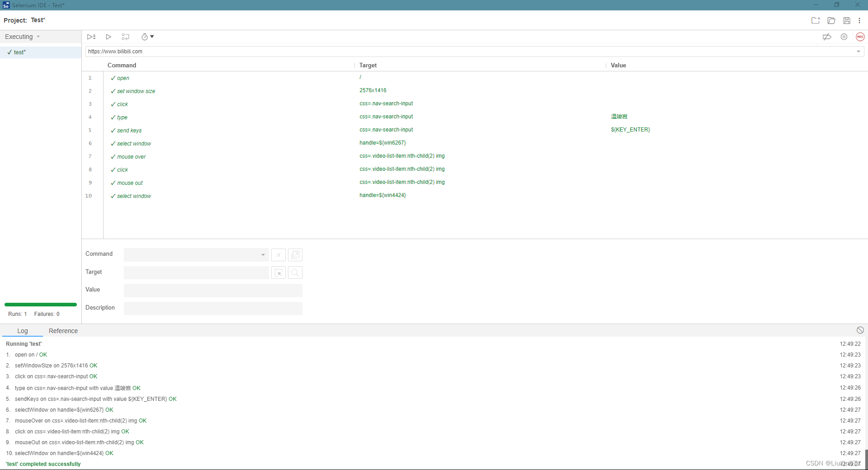
Task: Click the ${KEY_ENTER} value cell
Action: (630, 130)
